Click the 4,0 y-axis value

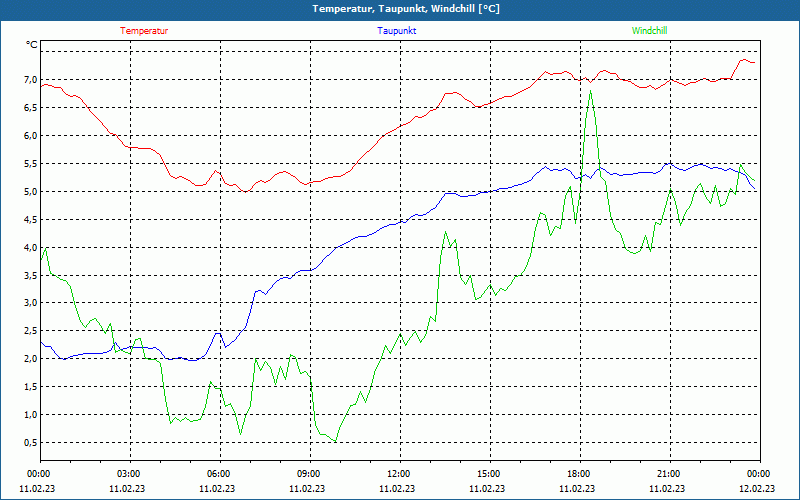(31, 247)
